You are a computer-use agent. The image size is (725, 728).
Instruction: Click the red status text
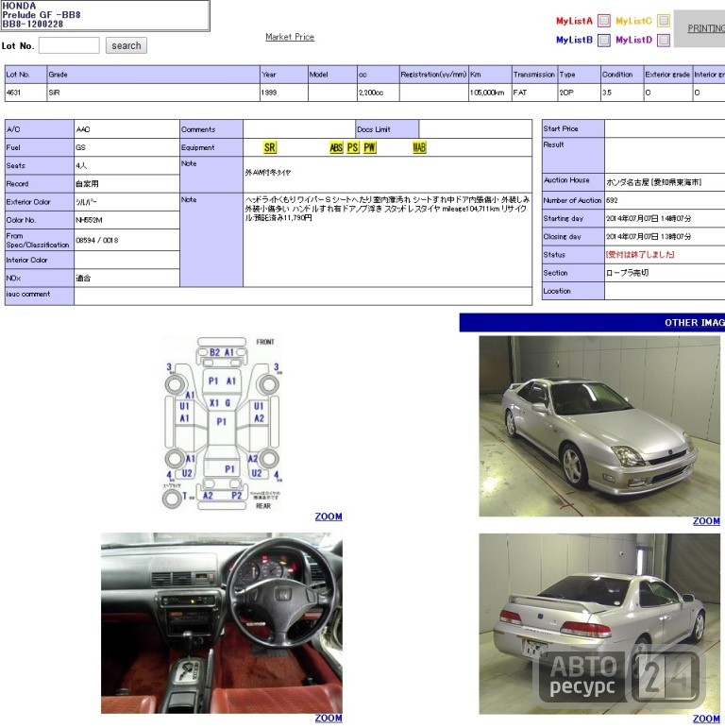(640, 254)
